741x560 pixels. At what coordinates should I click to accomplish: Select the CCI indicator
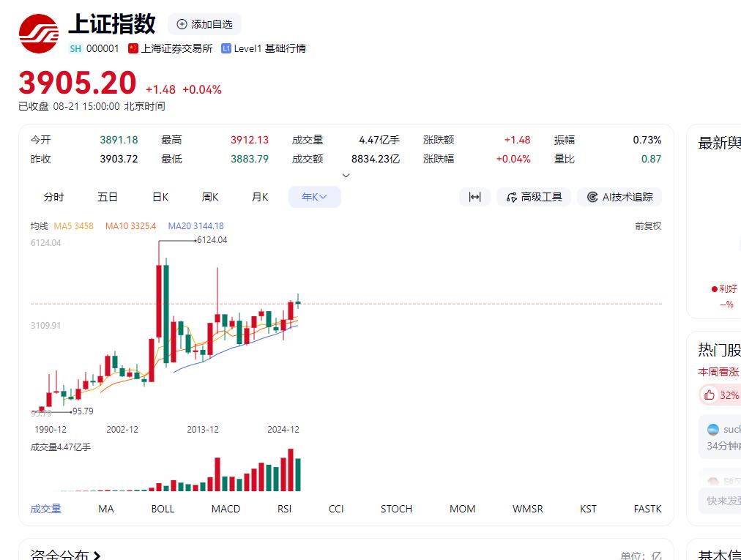pos(336,509)
